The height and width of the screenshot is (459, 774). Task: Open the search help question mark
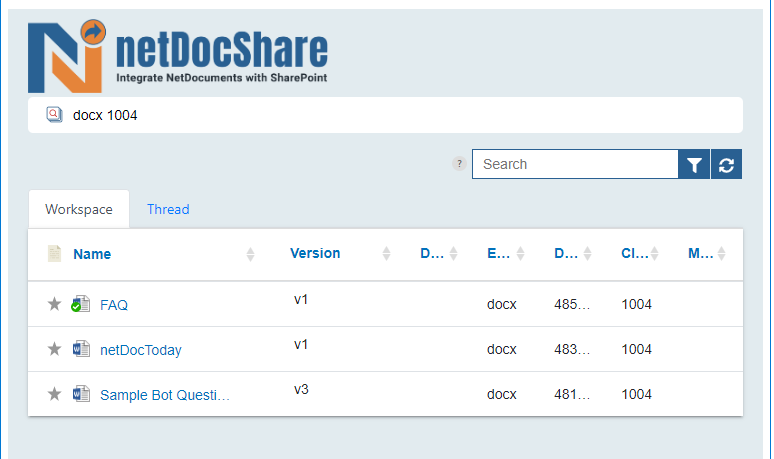(x=459, y=163)
